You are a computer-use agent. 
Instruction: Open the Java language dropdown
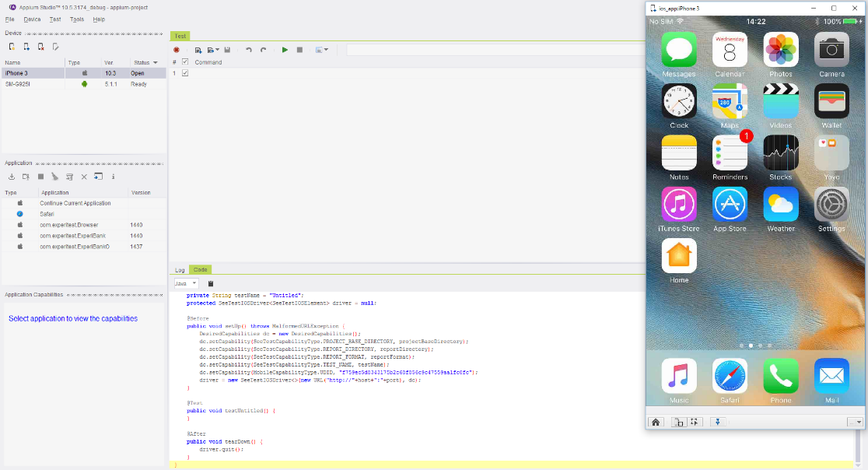pos(186,283)
